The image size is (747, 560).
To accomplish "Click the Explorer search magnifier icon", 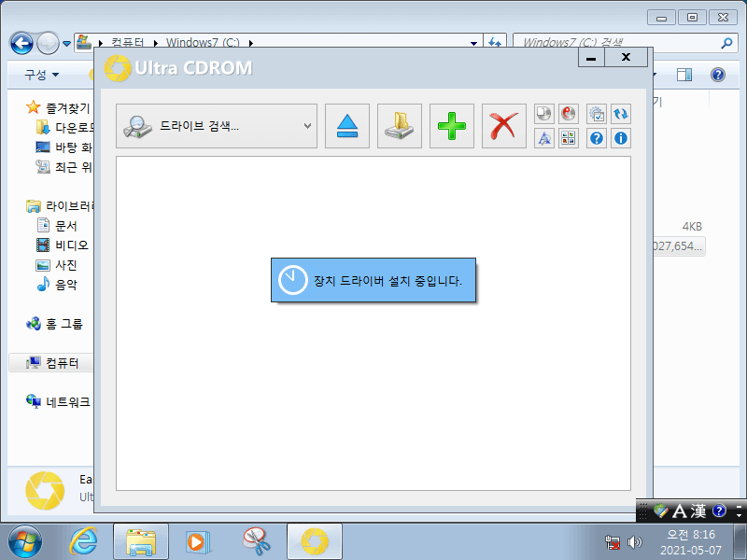I will click(726, 43).
